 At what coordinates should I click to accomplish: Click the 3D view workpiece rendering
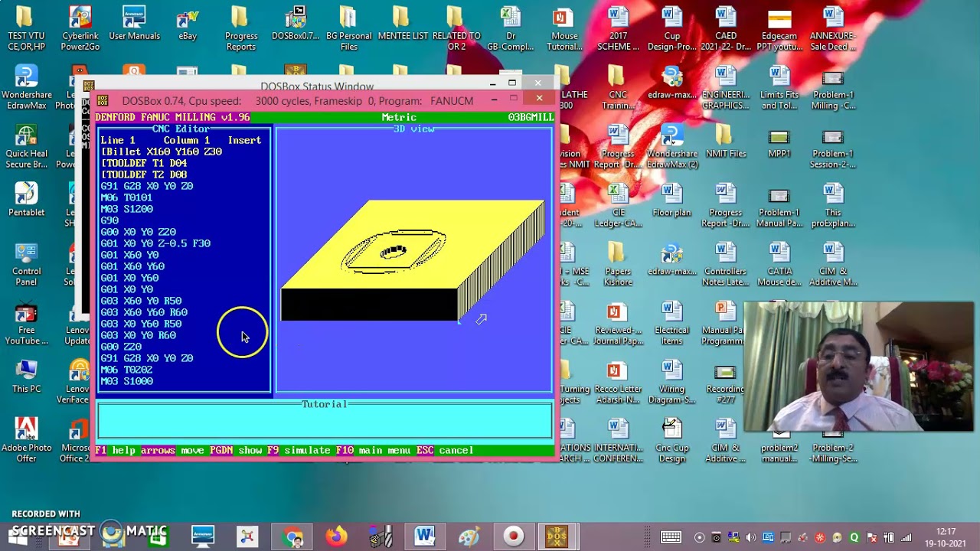[x=413, y=260]
